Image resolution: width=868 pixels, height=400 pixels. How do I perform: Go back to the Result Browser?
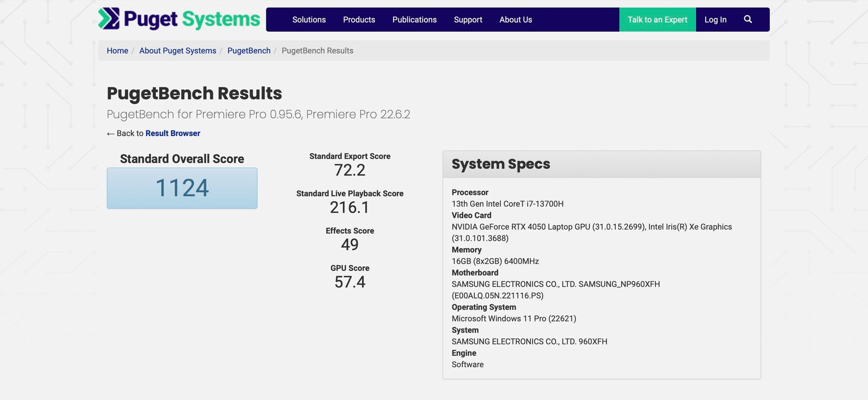(173, 133)
